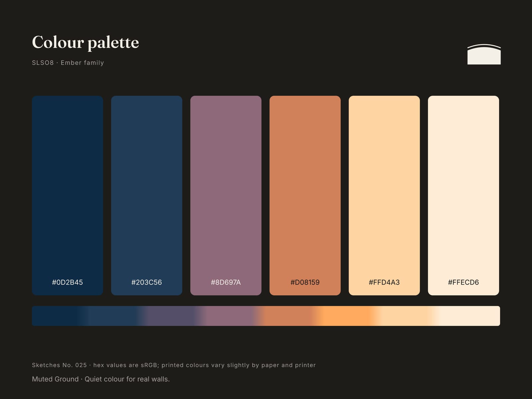532x399 pixels.
Task: Click the '#FFECD6' hex label
Action: pyautogui.click(x=463, y=282)
